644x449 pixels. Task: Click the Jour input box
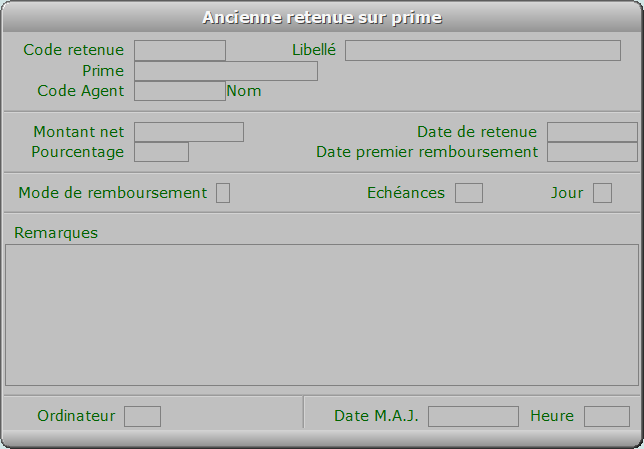(x=603, y=193)
